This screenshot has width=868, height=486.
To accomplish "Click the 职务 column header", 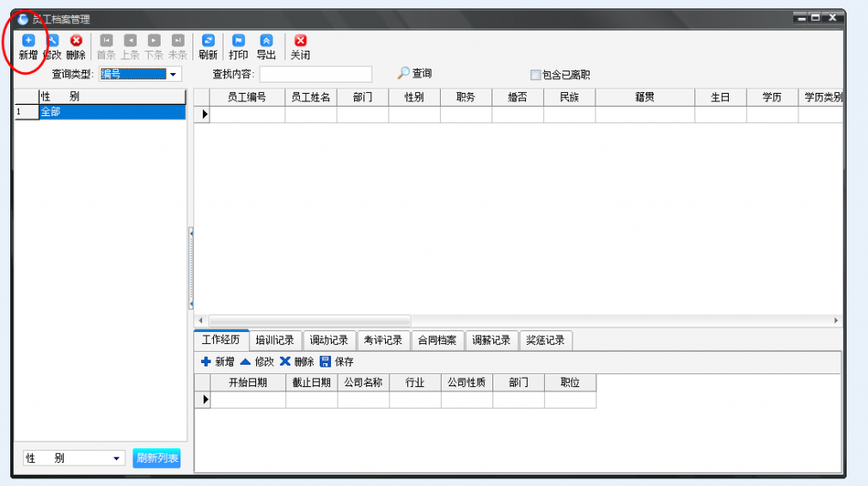I will pos(466,97).
